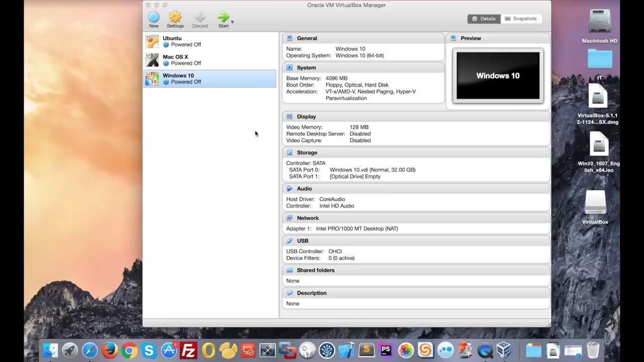Click the Shared folders section icon
Image resolution: width=644 pixels, height=362 pixels.
tap(289, 270)
